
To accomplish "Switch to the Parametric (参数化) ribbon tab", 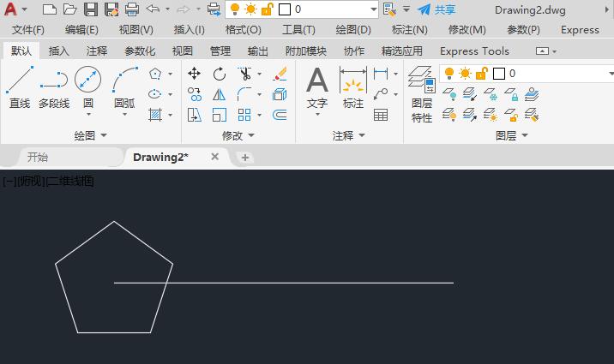I will tap(140, 51).
